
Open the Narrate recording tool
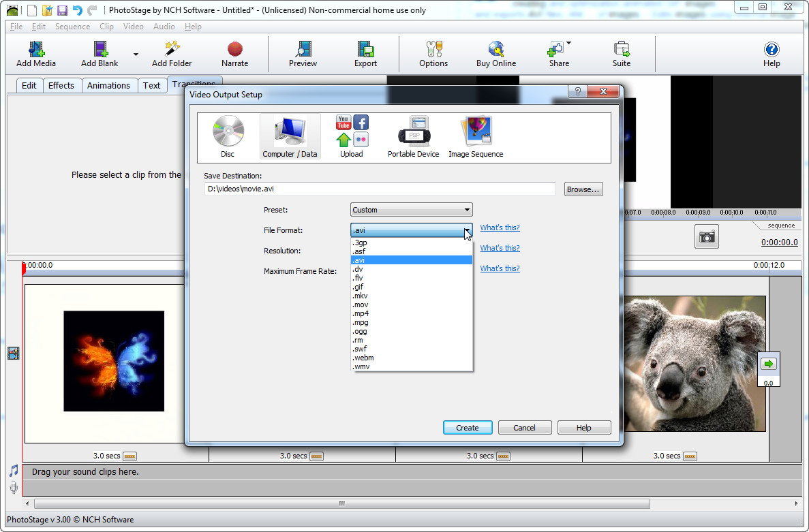(x=234, y=54)
